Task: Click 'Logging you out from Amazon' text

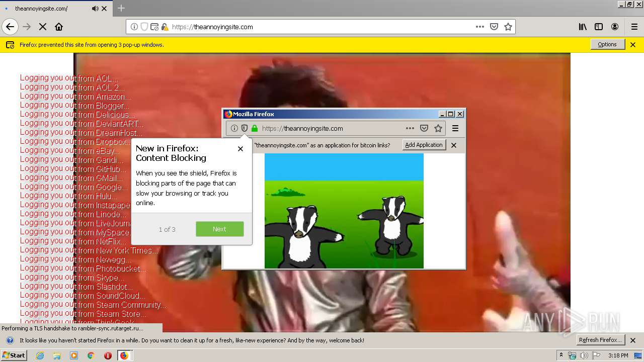Action: point(75,97)
